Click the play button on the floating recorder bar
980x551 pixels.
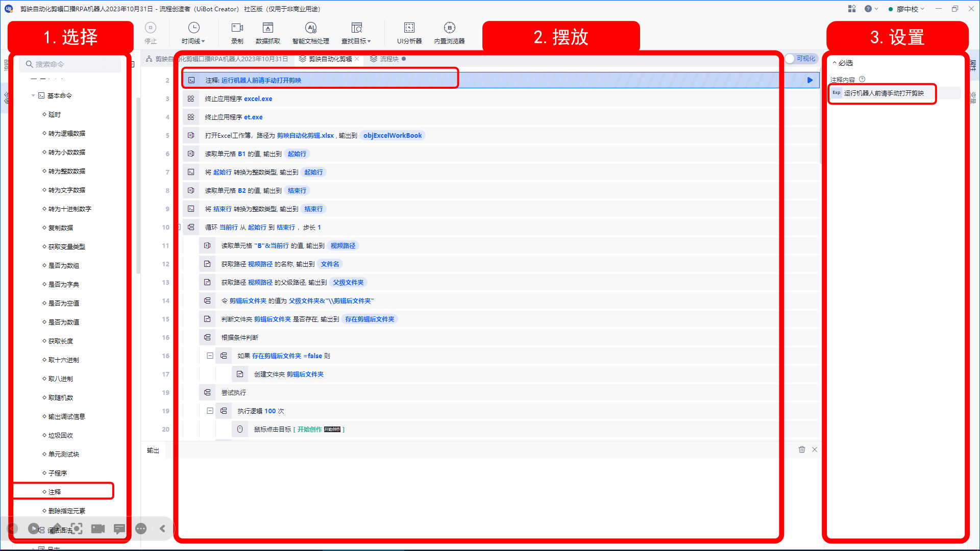click(34, 529)
